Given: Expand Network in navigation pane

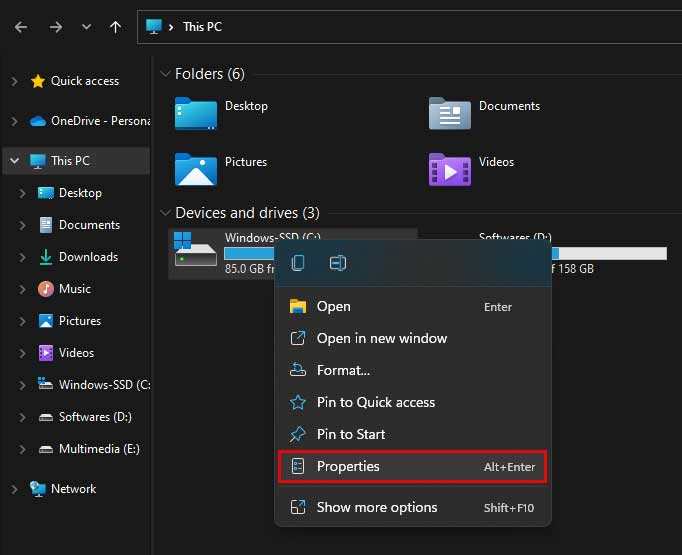Looking at the screenshot, I should [x=14, y=489].
